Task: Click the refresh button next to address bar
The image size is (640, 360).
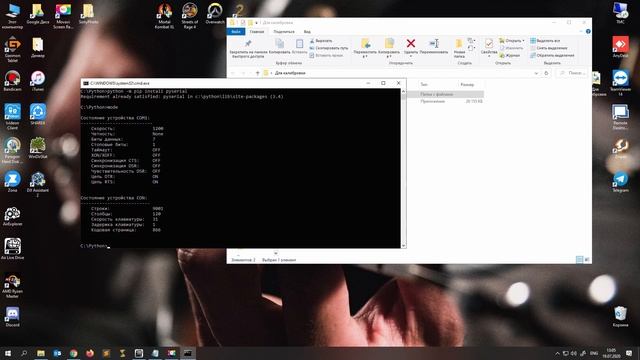Action: tap(546, 73)
